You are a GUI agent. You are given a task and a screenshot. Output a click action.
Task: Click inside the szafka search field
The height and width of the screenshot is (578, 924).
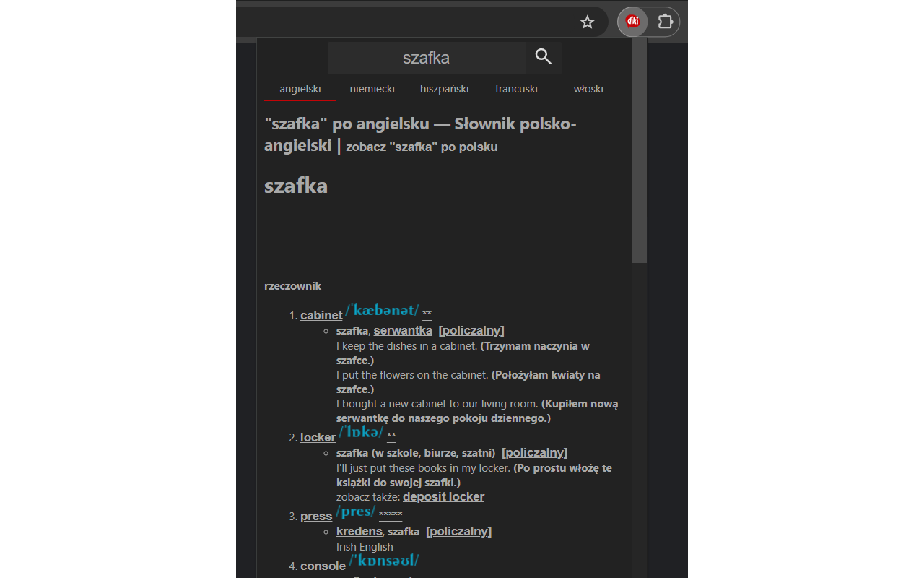point(426,56)
